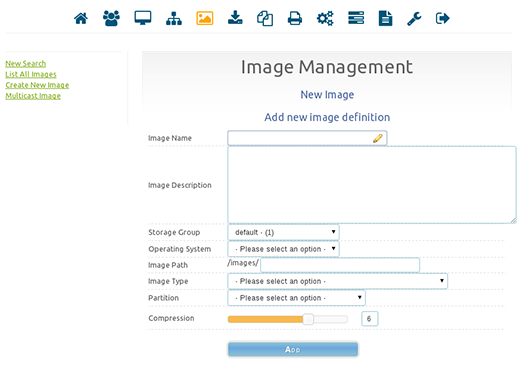Open the Report Management document icon
Image resolution: width=520 pixels, height=381 pixels.
click(x=385, y=18)
